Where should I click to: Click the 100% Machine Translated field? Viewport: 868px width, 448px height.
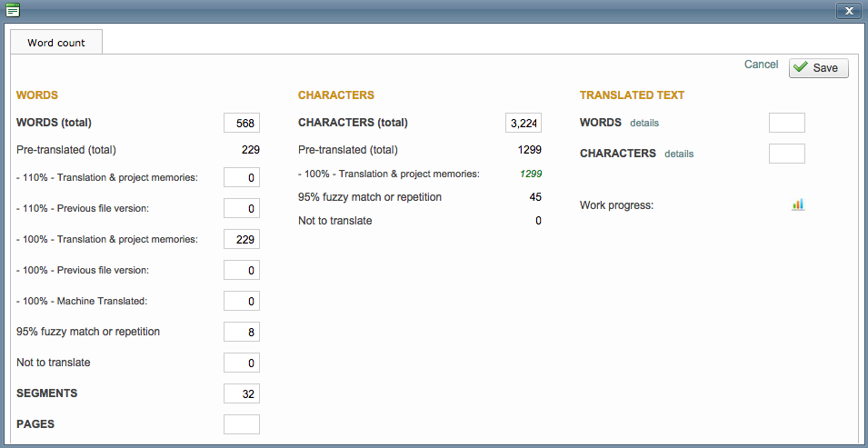[x=242, y=301]
